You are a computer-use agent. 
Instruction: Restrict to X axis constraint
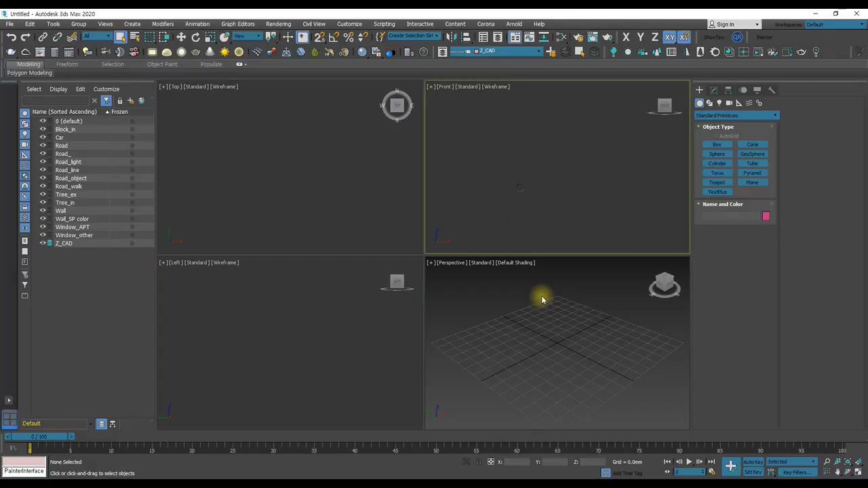click(x=626, y=37)
